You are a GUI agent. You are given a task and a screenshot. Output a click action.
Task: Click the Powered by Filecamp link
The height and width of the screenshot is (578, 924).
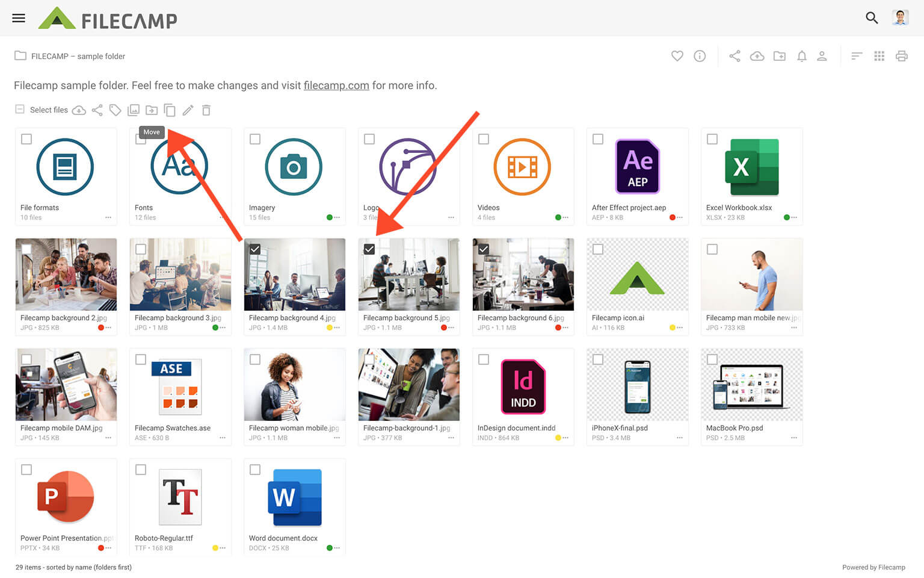point(873,567)
